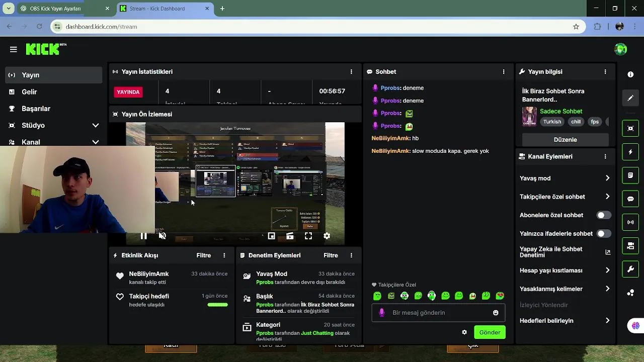This screenshot has height=362, width=644.
Task: Toggle the camera channel actions widget icon
Action: click(x=630, y=246)
